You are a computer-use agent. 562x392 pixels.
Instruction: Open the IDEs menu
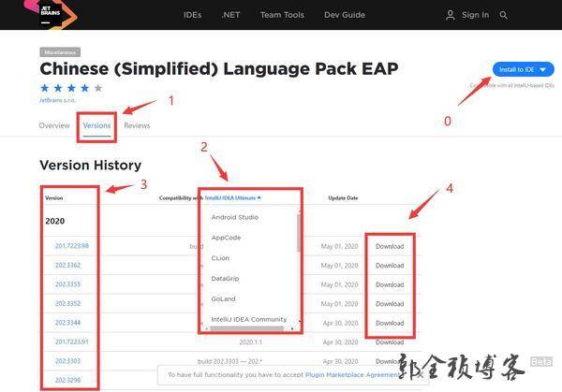coord(192,15)
